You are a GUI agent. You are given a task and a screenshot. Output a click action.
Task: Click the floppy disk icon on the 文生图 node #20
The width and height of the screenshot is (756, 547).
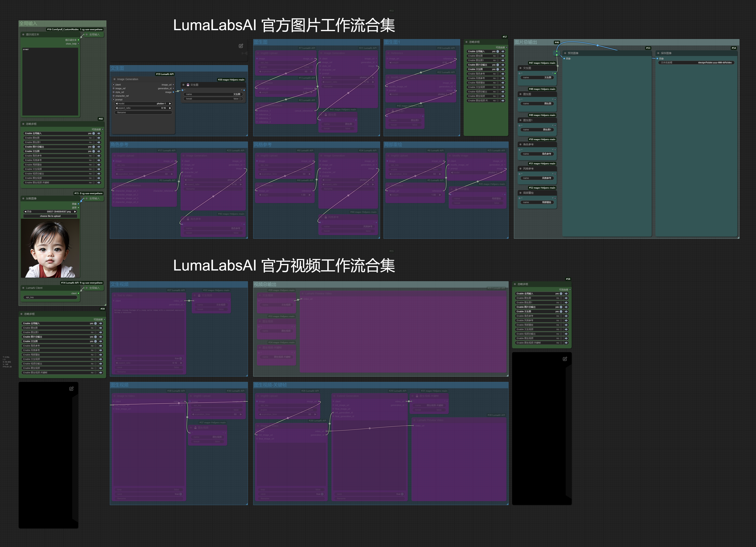pyautogui.click(x=188, y=85)
